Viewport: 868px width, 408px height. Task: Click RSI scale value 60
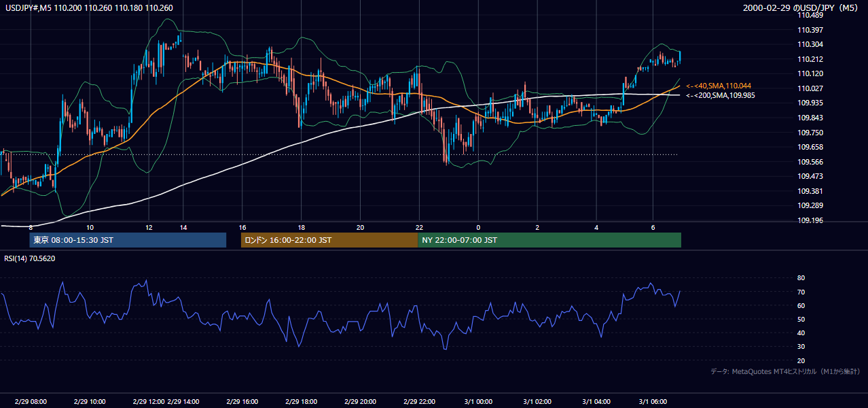click(801, 305)
